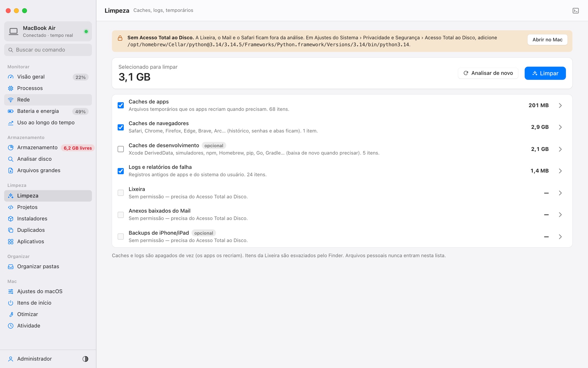Click the Visão geral gauge icon

11,77
